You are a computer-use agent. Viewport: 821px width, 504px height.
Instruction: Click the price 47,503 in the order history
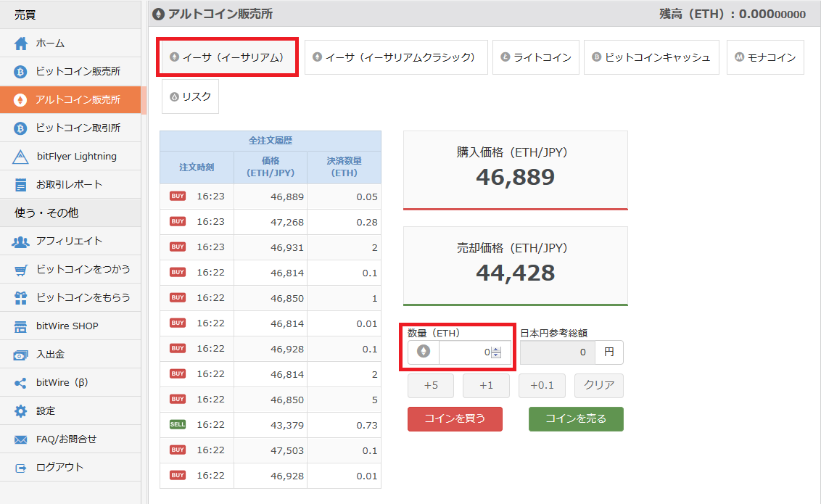pyautogui.click(x=287, y=450)
